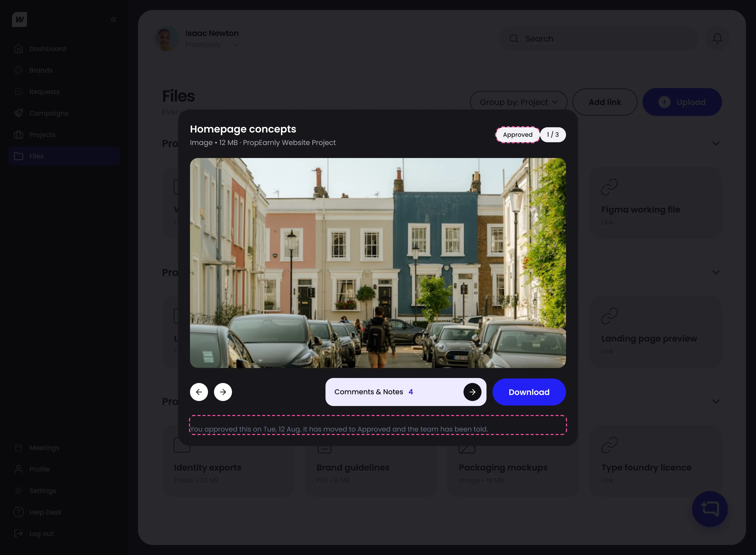Viewport: 756px width, 555px height.
Task: Click the Add link button
Action: click(x=605, y=102)
